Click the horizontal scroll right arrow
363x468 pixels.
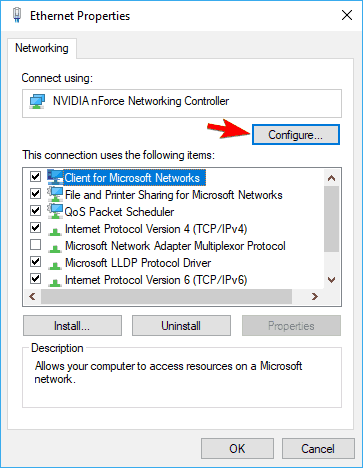pyautogui.click(x=314, y=296)
